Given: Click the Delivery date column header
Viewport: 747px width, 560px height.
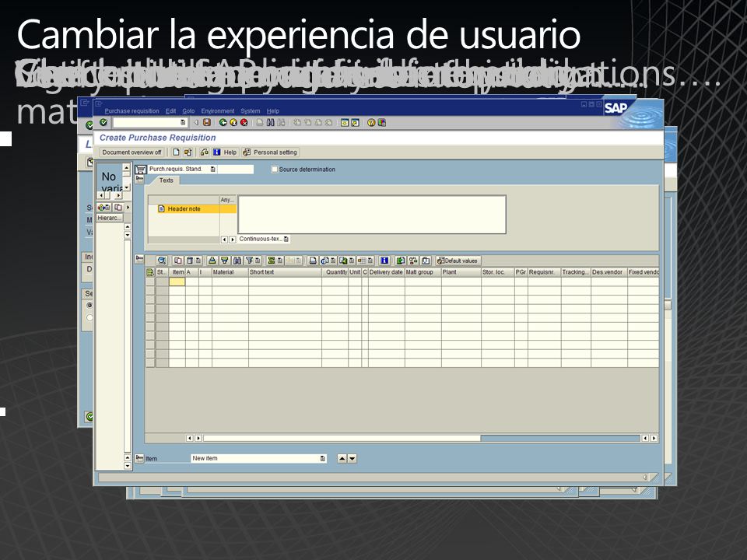Looking at the screenshot, I should (x=387, y=272).
